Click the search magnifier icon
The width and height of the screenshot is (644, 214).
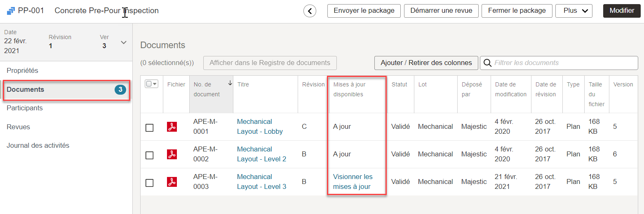487,63
